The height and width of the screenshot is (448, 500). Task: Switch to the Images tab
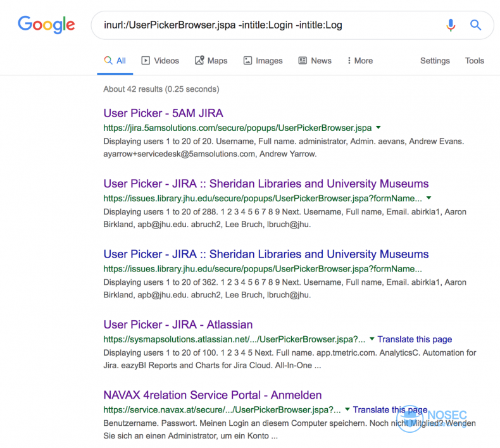(x=263, y=61)
